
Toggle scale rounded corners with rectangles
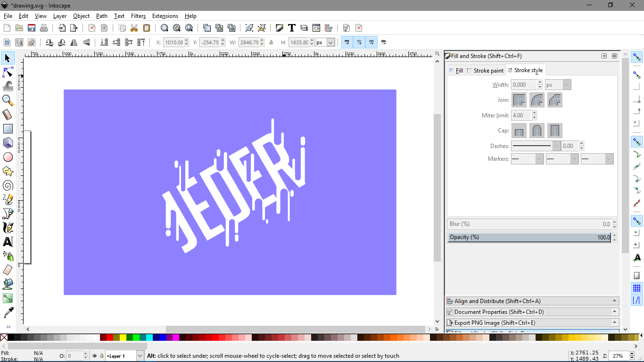(x=359, y=42)
